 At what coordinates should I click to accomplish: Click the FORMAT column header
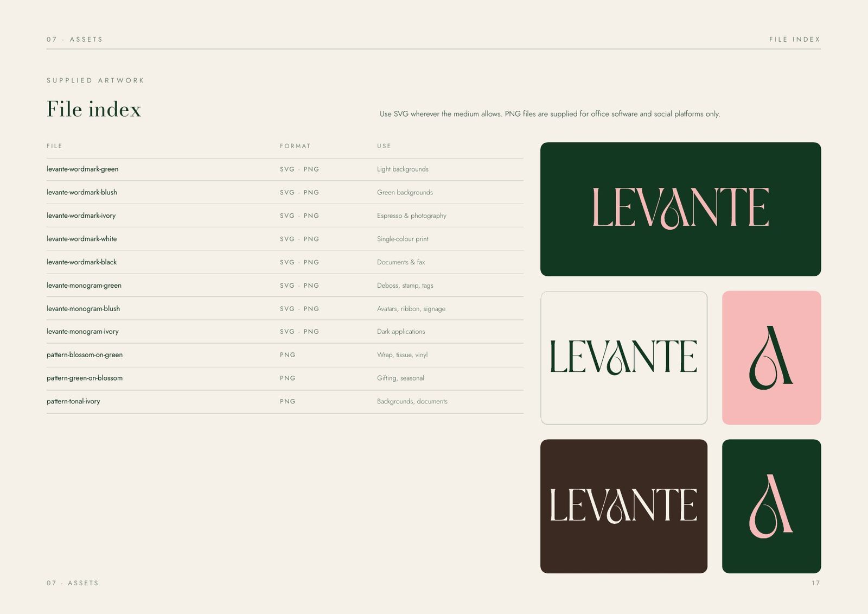coord(295,146)
